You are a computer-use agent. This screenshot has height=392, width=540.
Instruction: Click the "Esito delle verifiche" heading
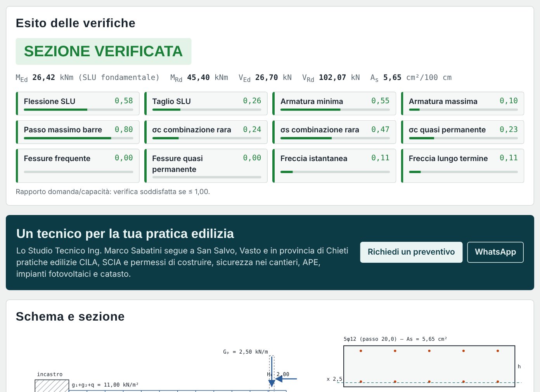(76, 23)
